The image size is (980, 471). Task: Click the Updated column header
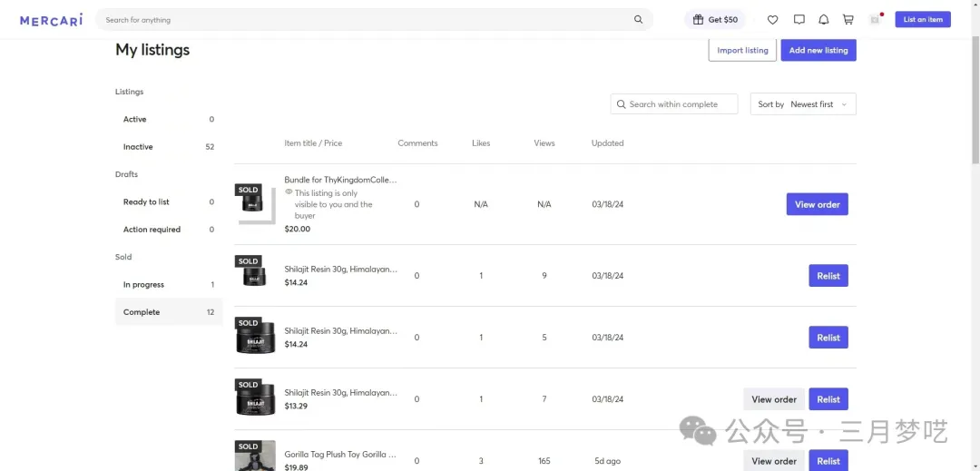607,143
